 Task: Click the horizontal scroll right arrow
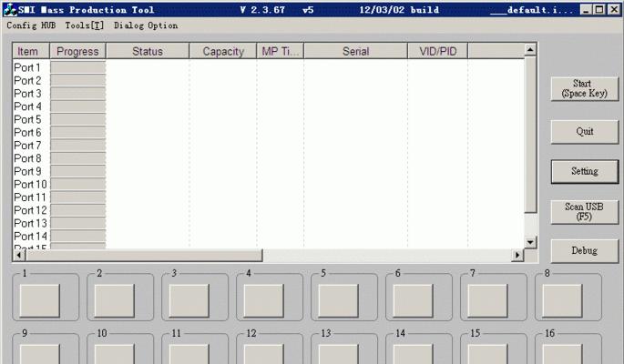(517, 255)
